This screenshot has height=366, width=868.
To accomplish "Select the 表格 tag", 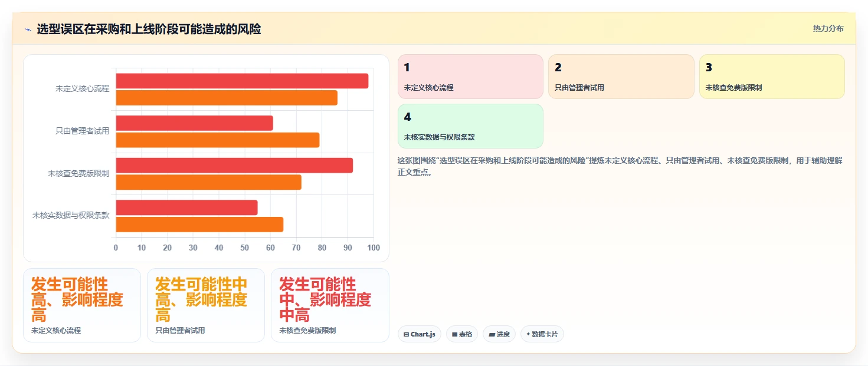I will click(462, 334).
